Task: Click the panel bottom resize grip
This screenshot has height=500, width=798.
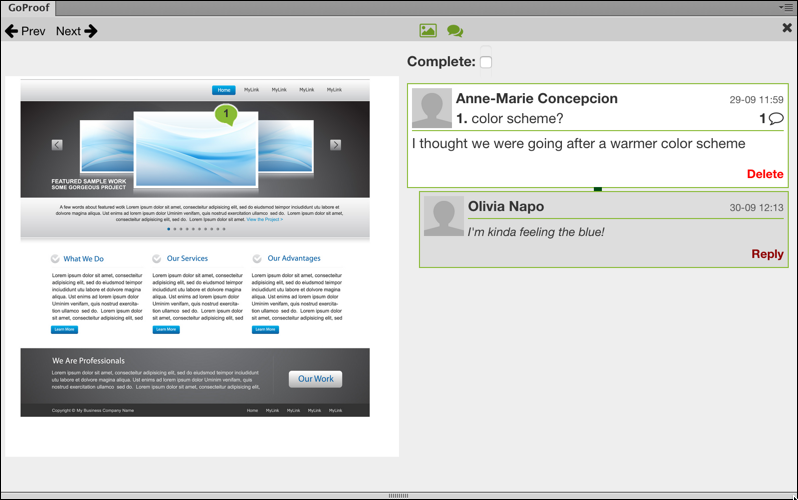Action: click(x=398, y=495)
